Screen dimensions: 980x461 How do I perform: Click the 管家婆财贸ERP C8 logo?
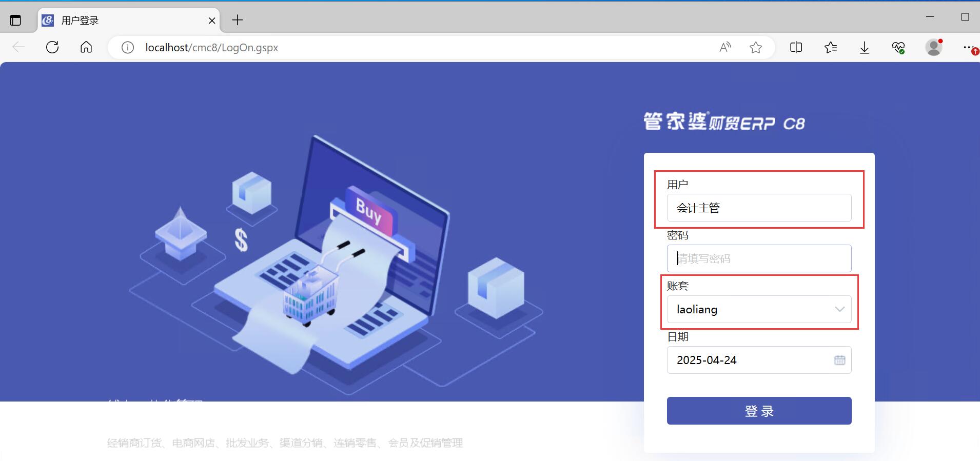point(724,122)
